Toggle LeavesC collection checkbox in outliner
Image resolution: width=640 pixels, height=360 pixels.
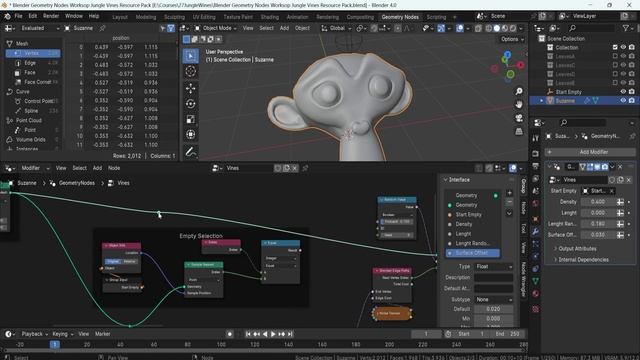[615, 65]
